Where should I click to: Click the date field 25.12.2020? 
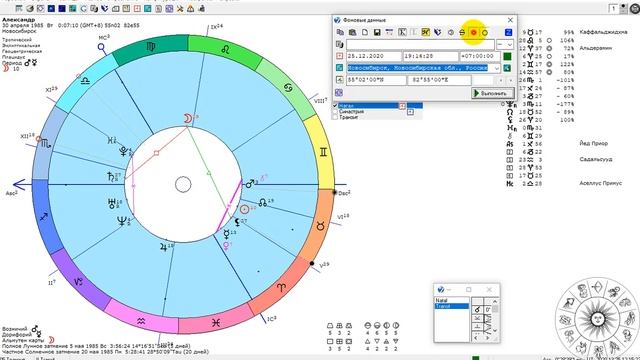point(374,56)
